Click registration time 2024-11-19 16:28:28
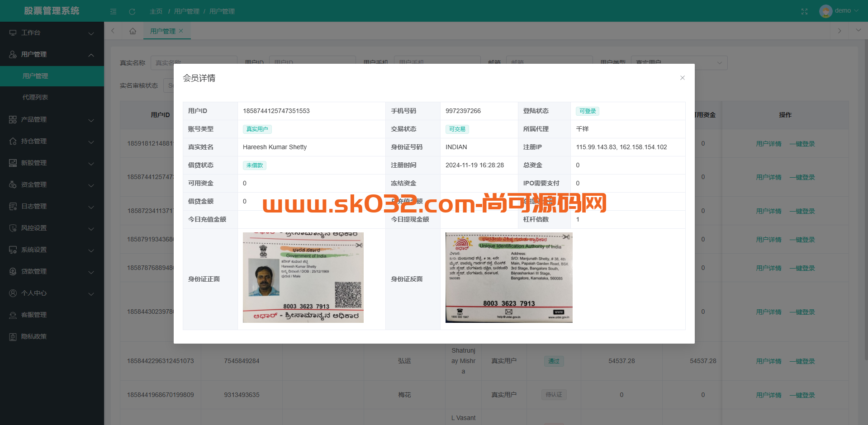 click(x=474, y=165)
